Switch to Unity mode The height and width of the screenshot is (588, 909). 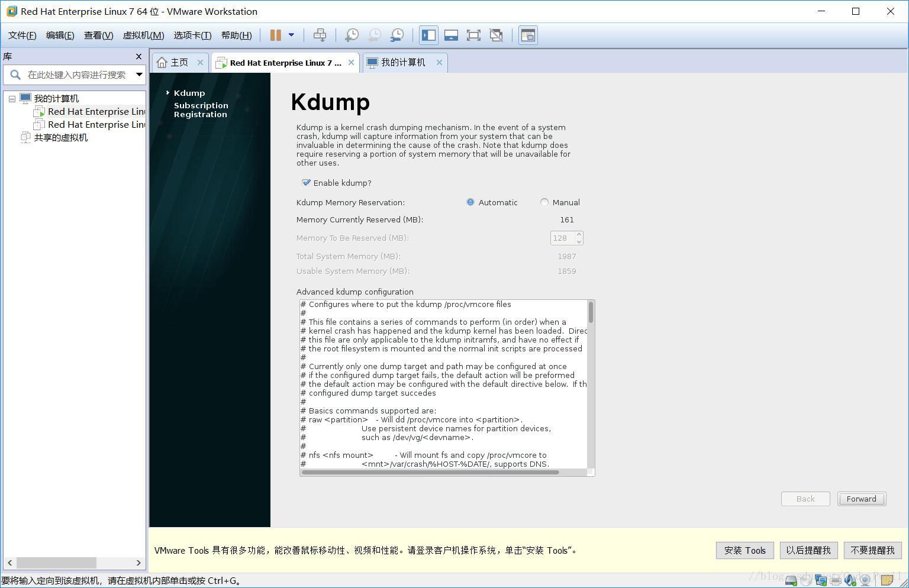(497, 35)
